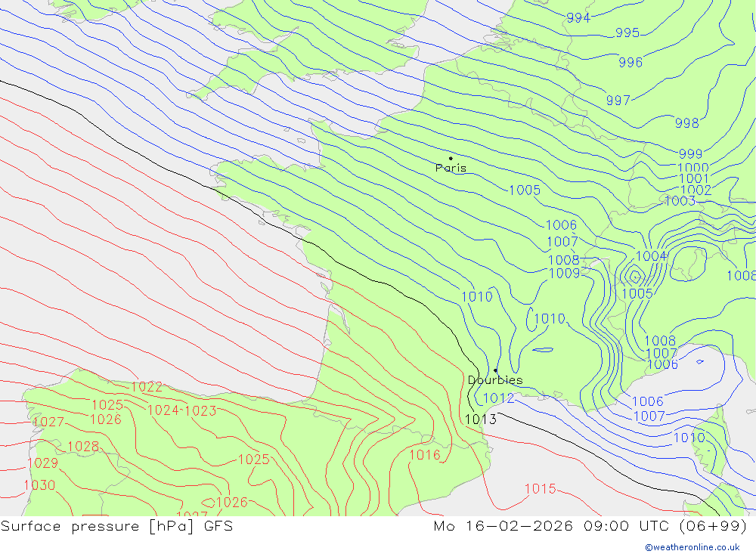The image size is (756, 554).
Task: Click the Dourbies city label
Action: click(x=495, y=380)
